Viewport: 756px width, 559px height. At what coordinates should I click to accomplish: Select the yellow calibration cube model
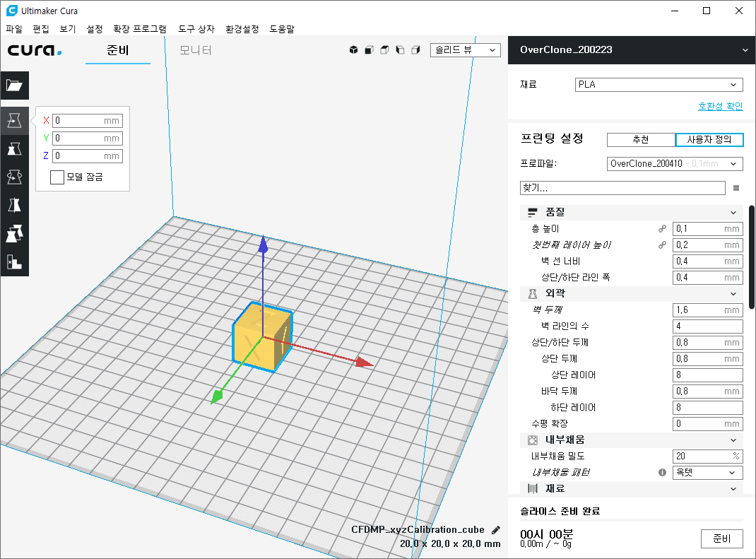262,337
